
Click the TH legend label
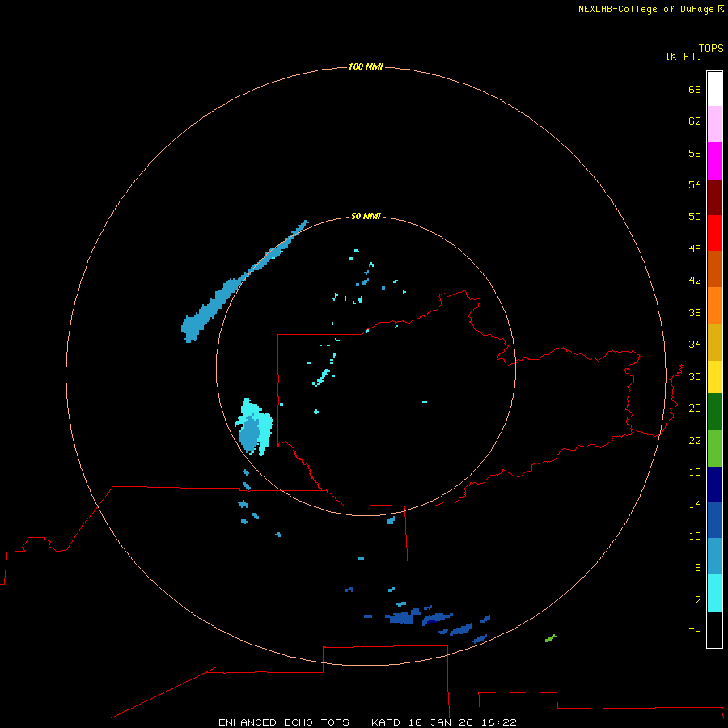point(695,631)
